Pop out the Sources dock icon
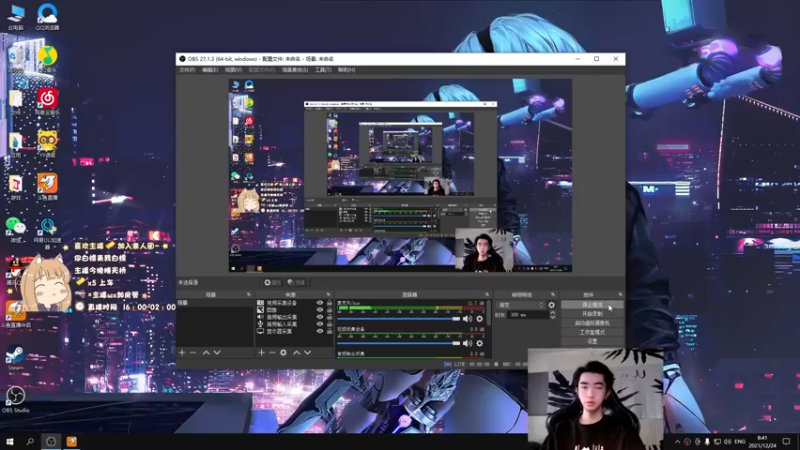 pyautogui.click(x=328, y=294)
